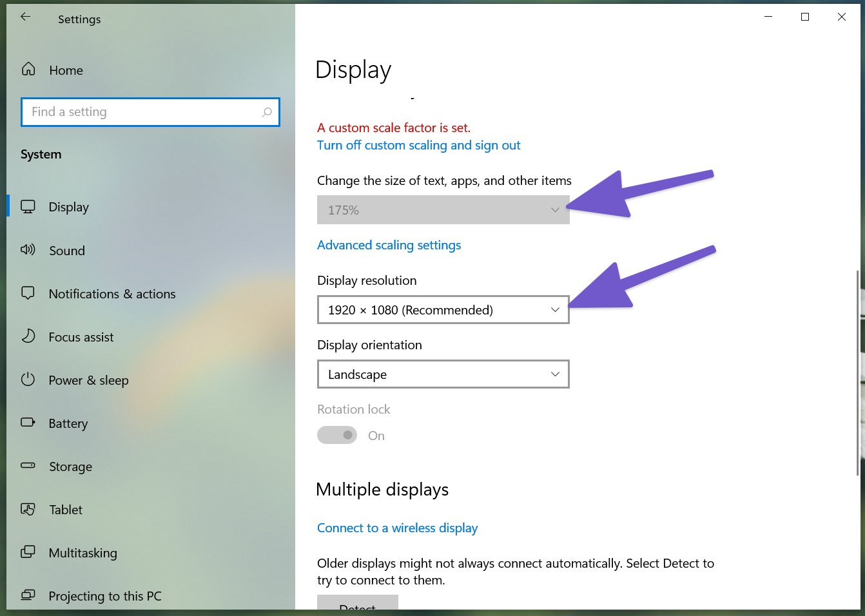
Task: Click the Detect button
Action: click(x=358, y=603)
